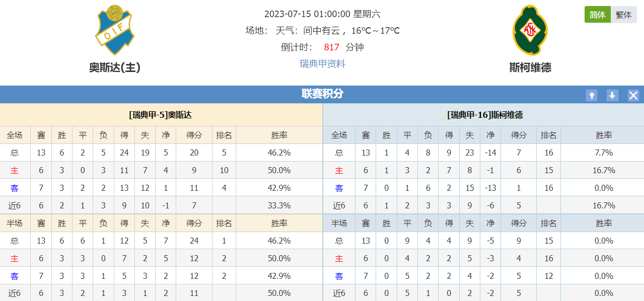
Task: Click the 半场 header in 奥斯达 table
Action: (15, 223)
